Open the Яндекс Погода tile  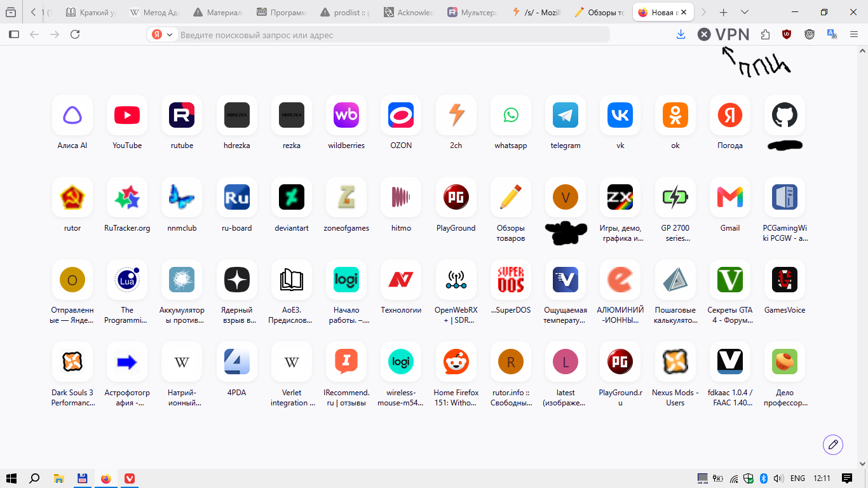click(730, 115)
